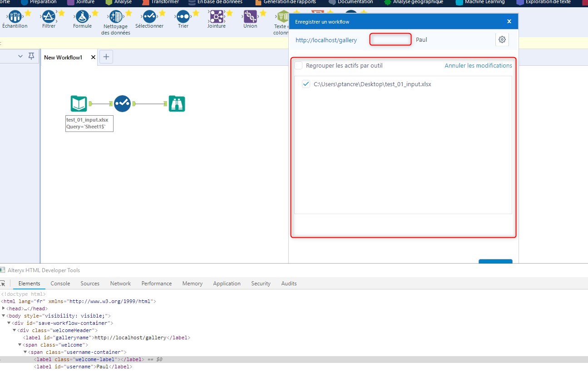Viewport: 588px width, 372px height.
Task: Open the Application tab in DevTools
Action: (x=227, y=284)
